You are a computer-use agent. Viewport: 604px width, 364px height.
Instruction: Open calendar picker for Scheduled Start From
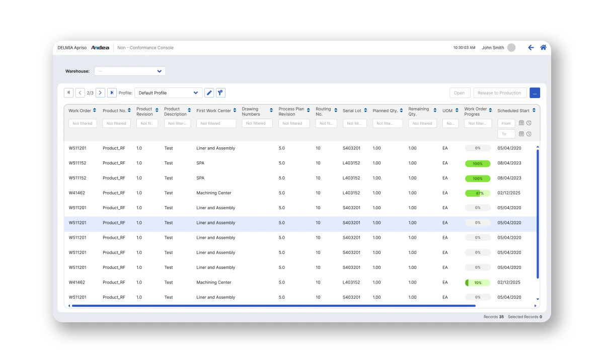point(521,123)
